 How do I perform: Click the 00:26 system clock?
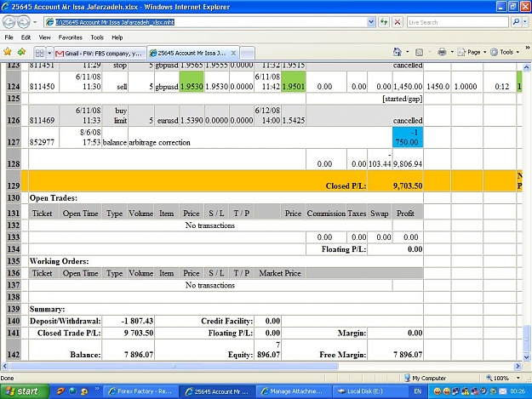pos(518,391)
